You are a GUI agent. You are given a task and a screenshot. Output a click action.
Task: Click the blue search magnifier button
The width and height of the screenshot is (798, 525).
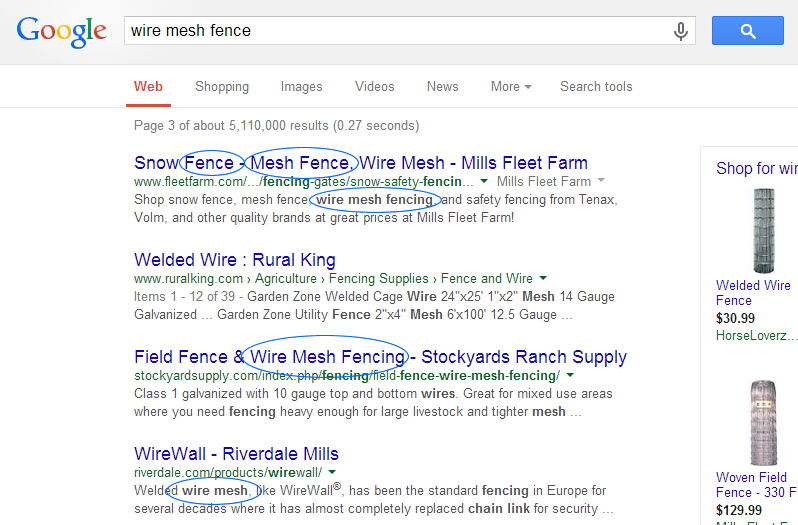[748, 31]
